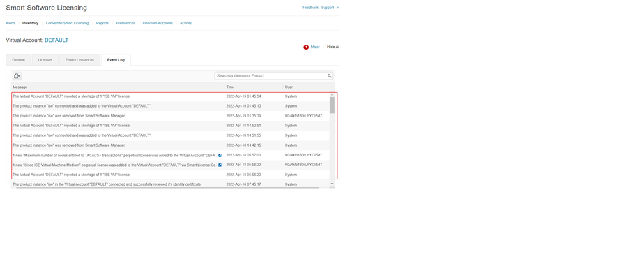644x266 pixels.
Task: Click the vertical scrollbar thumb of event list
Action: 332,105
